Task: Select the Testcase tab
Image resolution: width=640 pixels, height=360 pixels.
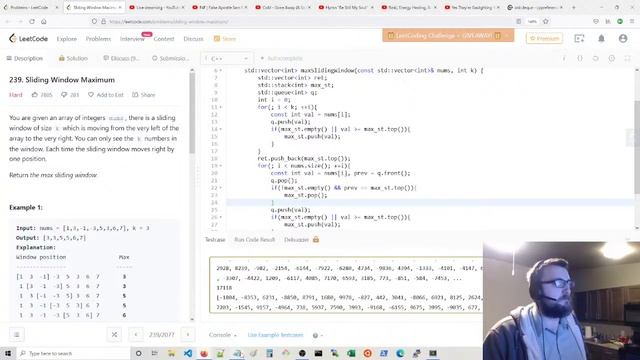Action: tap(215, 240)
